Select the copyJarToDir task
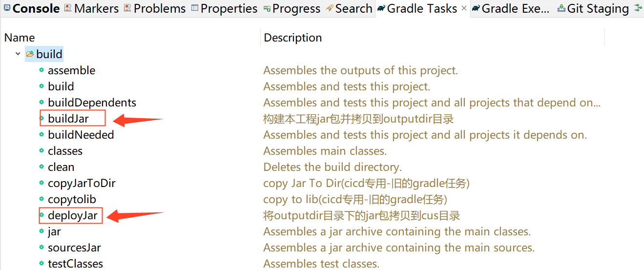 pyautogui.click(x=82, y=183)
